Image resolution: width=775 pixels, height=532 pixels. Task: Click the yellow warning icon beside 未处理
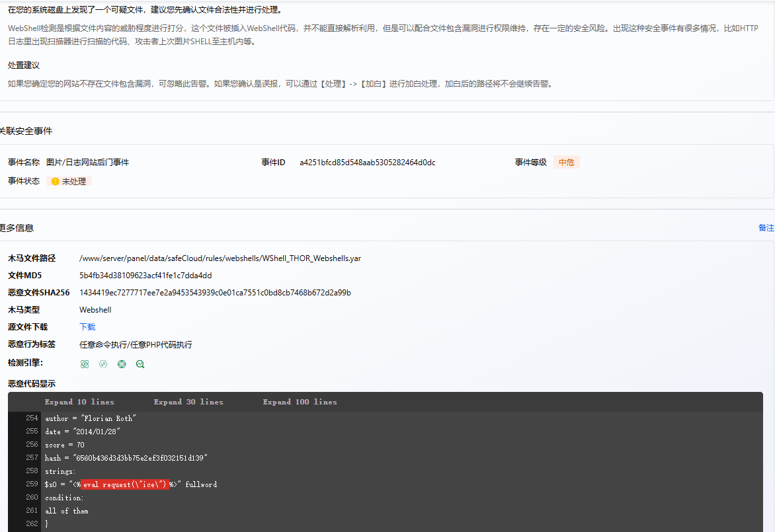[x=56, y=181]
